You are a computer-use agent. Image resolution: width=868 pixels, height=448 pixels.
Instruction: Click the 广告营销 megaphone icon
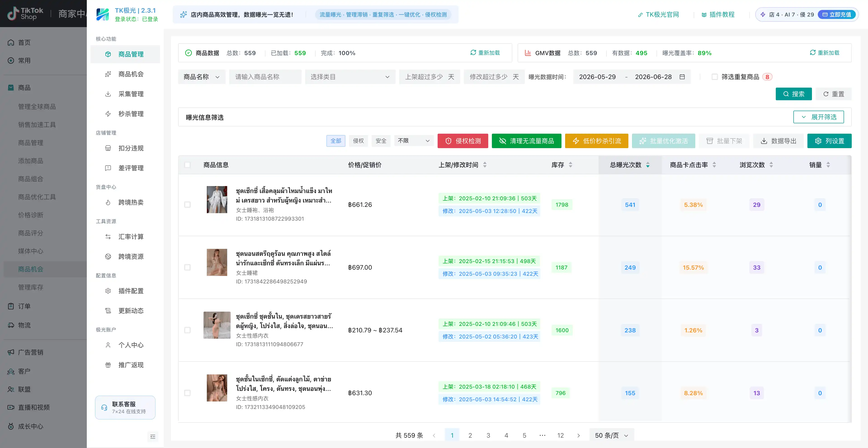(x=11, y=352)
